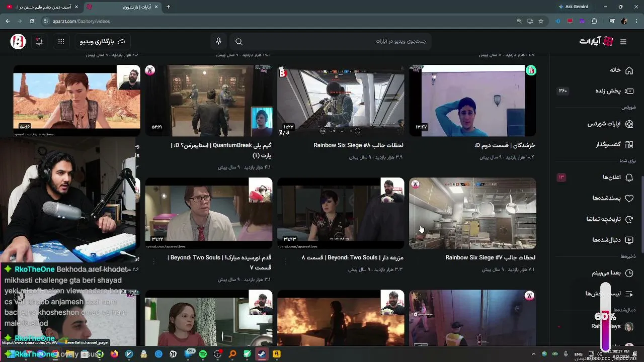This screenshot has height=362, width=644.
Task: Click the بارگذاری ویدیو upload button
Action: (102, 42)
